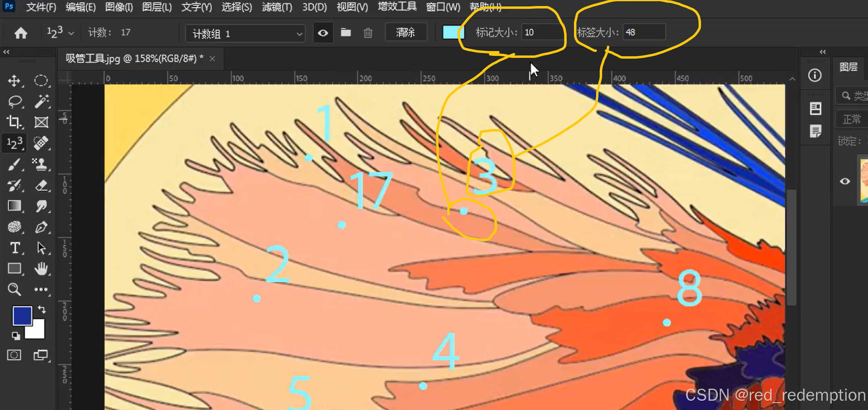Select the Frame tool
868x410 pixels.
coord(41,122)
